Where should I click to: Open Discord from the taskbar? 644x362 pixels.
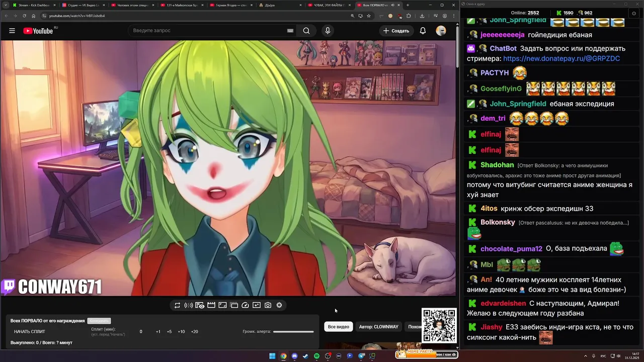[294, 356]
